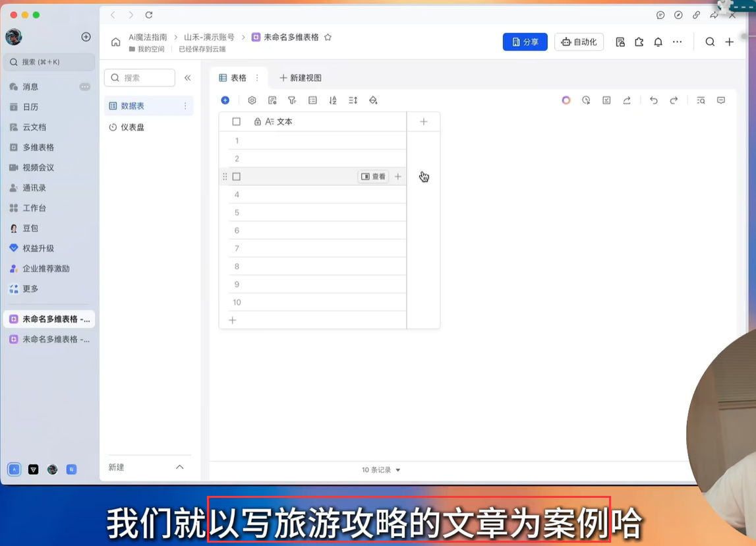756x546 pixels.
Task: Open the fill color bucket icon
Action: tap(373, 100)
